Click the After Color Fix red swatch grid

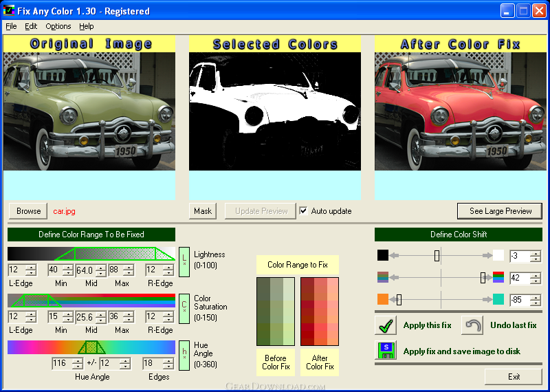[x=320, y=312]
